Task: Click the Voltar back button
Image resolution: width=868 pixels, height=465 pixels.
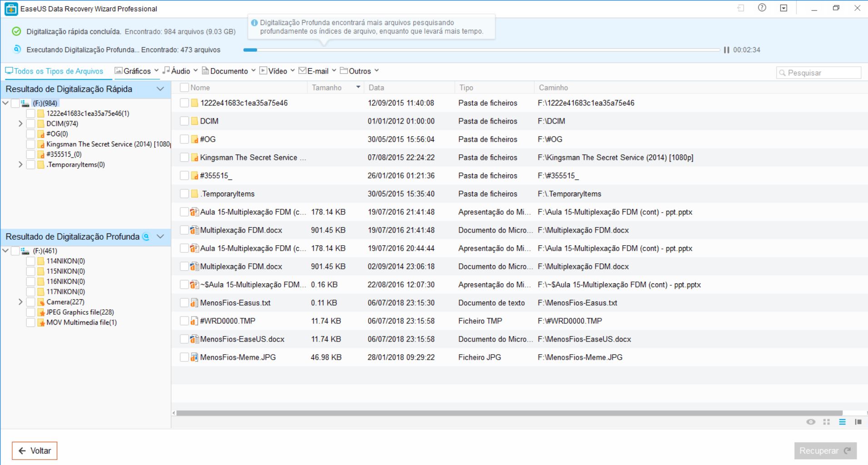Action: 35,451
